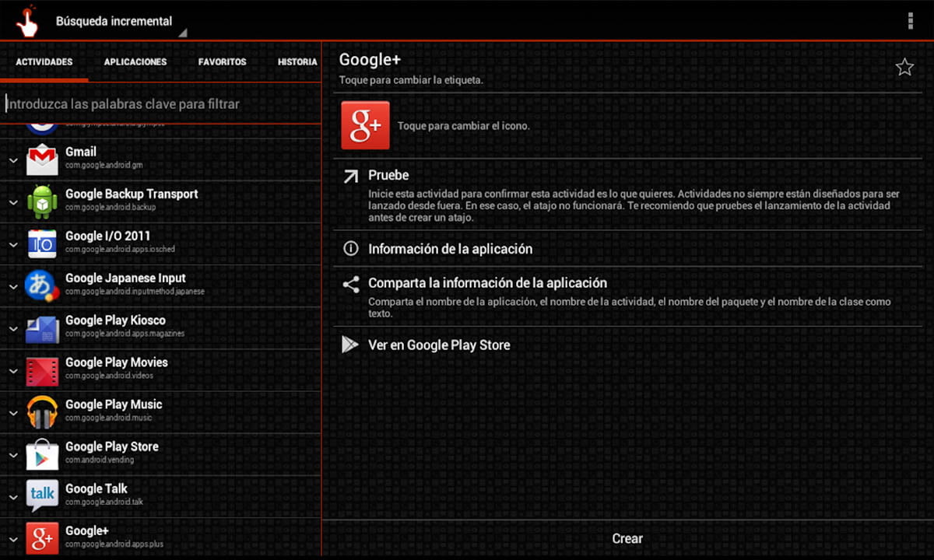This screenshot has width=934, height=560.
Task: Switch to the Historia tab
Action: (297, 61)
